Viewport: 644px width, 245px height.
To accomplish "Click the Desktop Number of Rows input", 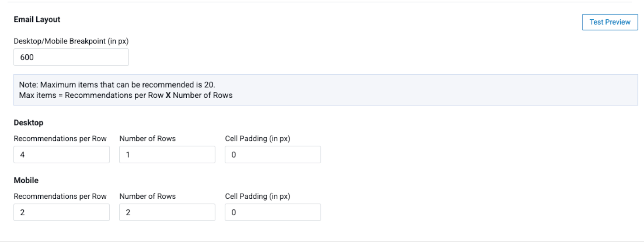I will tap(167, 154).
